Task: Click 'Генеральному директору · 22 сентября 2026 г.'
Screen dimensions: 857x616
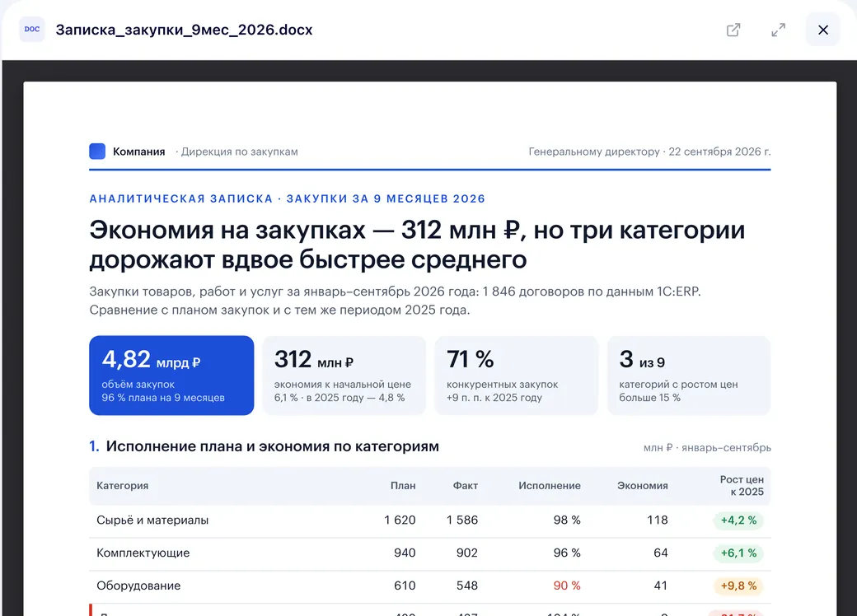Action: point(649,152)
